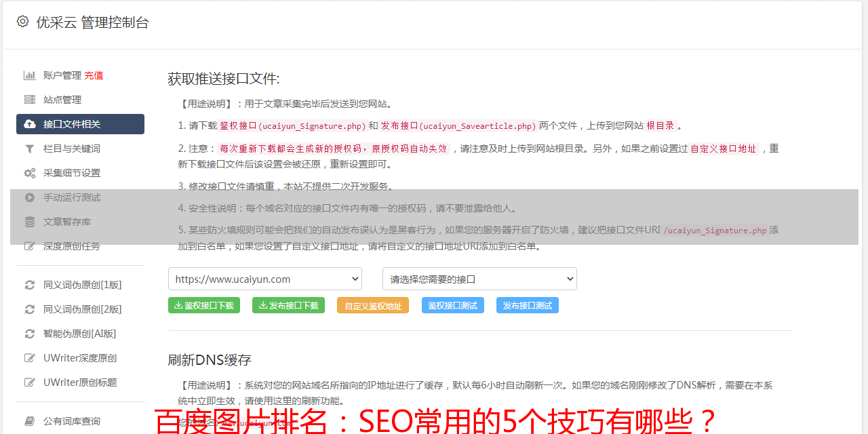Click the green 鉴权接口下载 button

click(203, 305)
